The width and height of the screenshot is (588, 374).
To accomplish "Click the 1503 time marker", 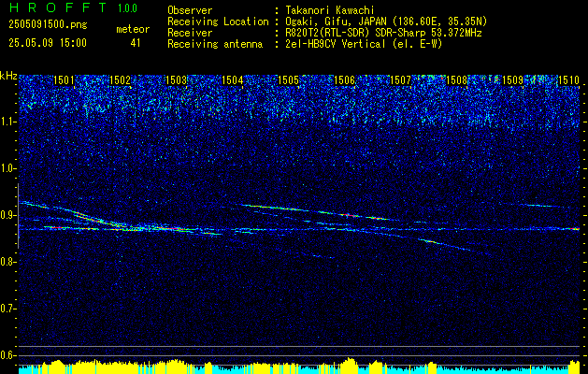I will (x=177, y=79).
